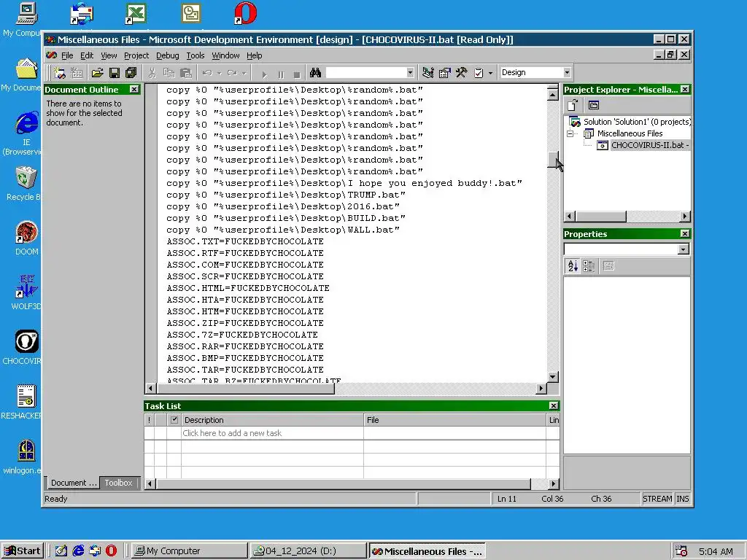Click the End stop icon in toolbar
Screen dimensions: 747x560
(297, 74)
